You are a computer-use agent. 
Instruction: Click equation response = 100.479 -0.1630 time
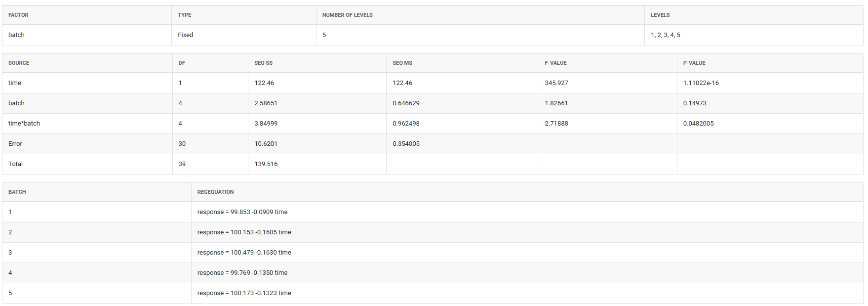pyautogui.click(x=244, y=253)
